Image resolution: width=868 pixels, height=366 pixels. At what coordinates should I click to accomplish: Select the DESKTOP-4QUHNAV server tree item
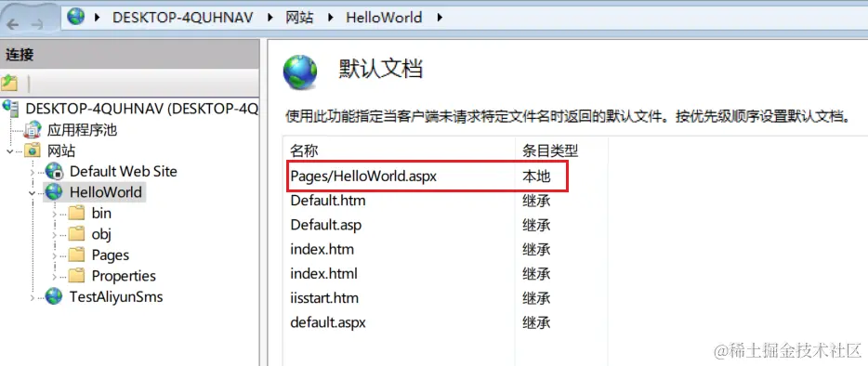click(141, 108)
